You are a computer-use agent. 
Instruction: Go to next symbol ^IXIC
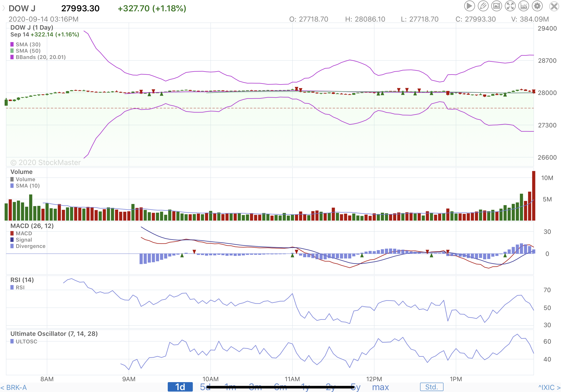pos(549,387)
